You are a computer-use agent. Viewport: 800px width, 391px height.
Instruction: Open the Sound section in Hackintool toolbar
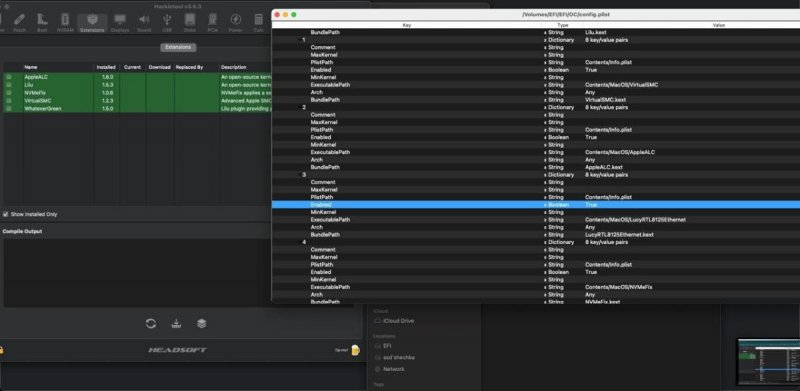click(x=144, y=23)
